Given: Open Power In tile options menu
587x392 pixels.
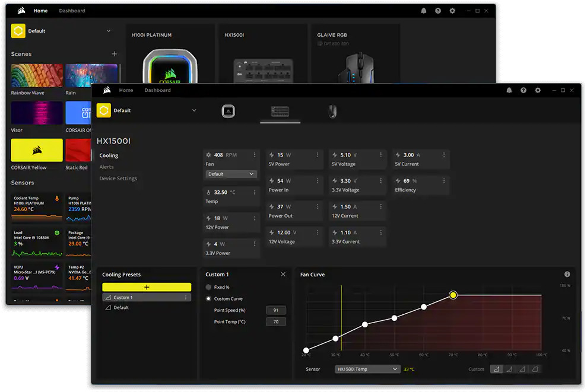Looking at the screenshot, I should pyautogui.click(x=318, y=181).
